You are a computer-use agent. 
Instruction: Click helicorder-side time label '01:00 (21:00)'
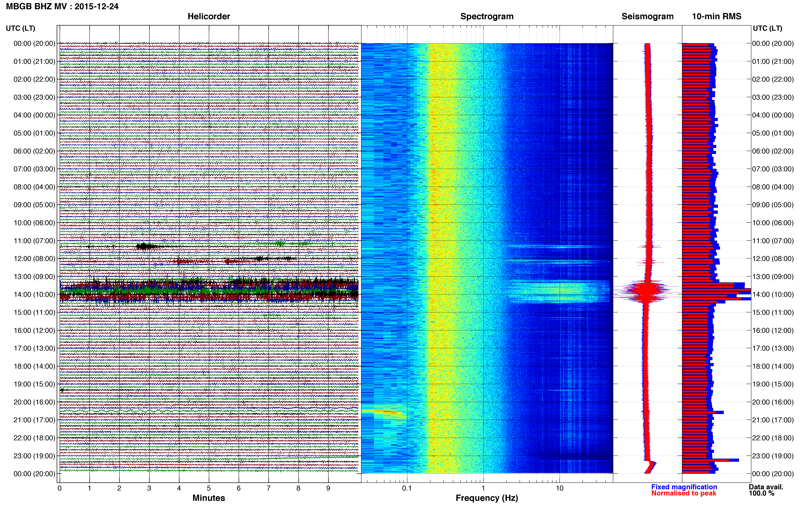[x=34, y=62]
